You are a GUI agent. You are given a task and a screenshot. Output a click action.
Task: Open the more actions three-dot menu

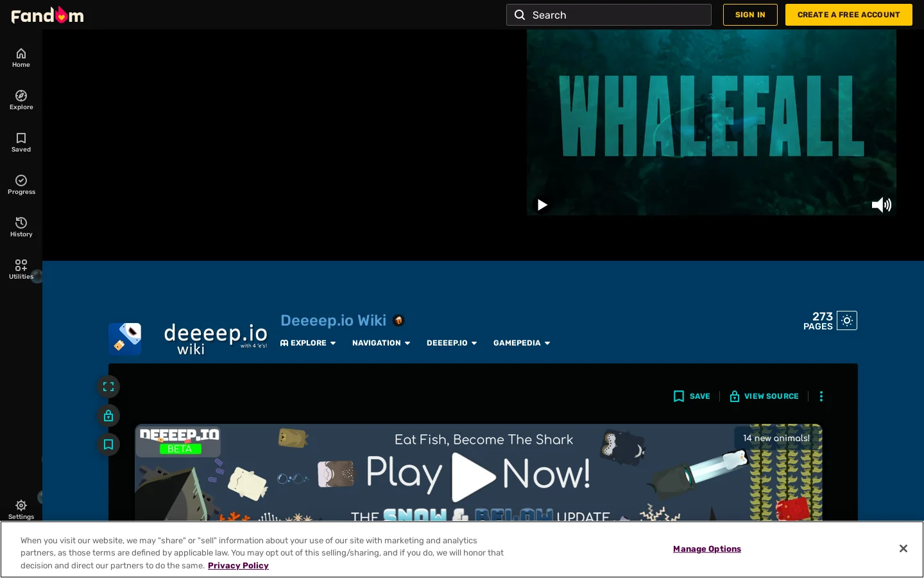click(x=821, y=396)
